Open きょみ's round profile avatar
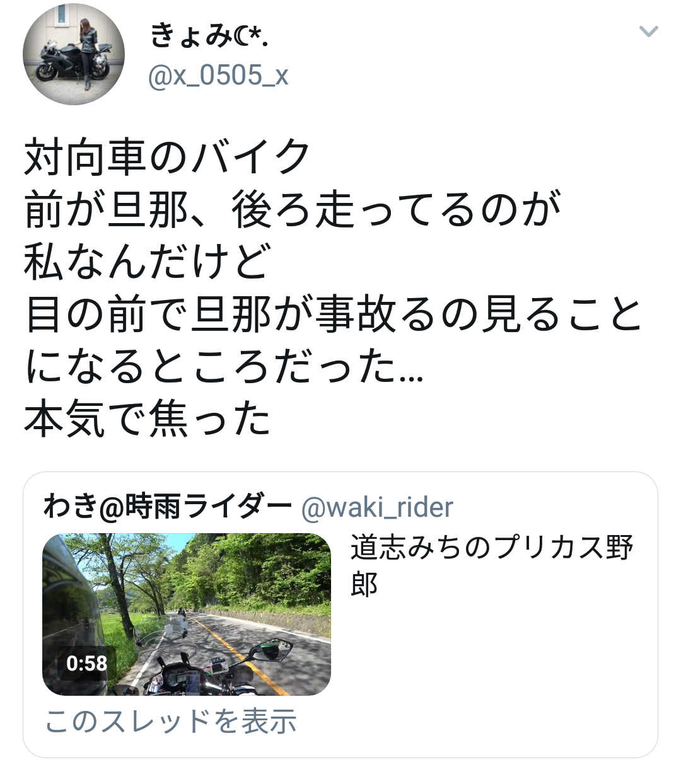Screen dimensions: 681x784 coord(74,54)
